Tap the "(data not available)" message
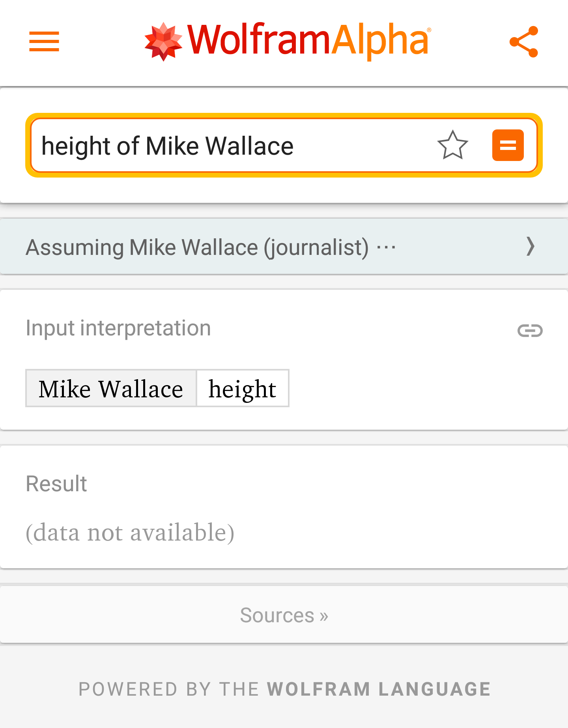Screen dimensions: 568x728 (130, 533)
